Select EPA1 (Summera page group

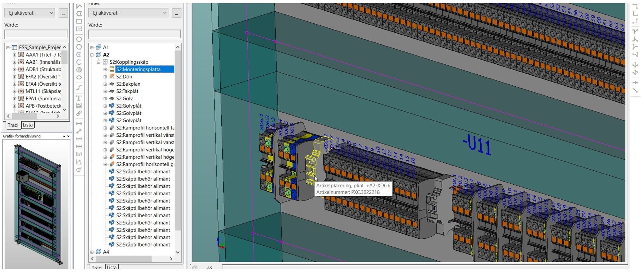pyautogui.click(x=43, y=99)
